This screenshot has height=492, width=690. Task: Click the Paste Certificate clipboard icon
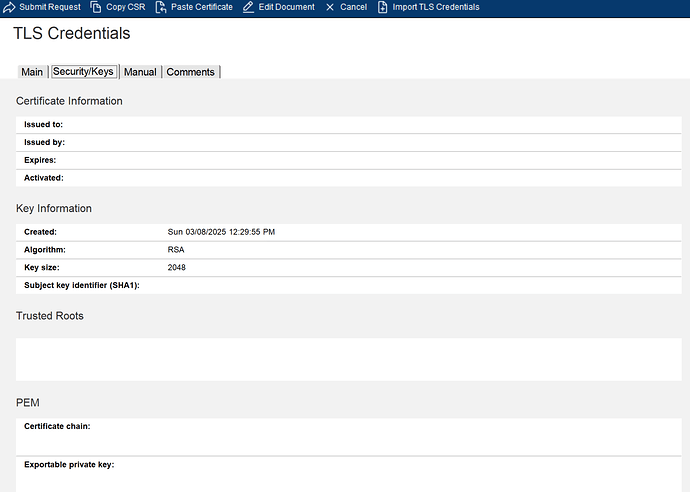click(161, 7)
